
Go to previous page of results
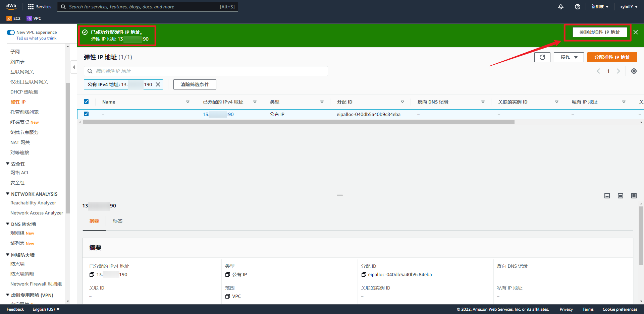598,71
